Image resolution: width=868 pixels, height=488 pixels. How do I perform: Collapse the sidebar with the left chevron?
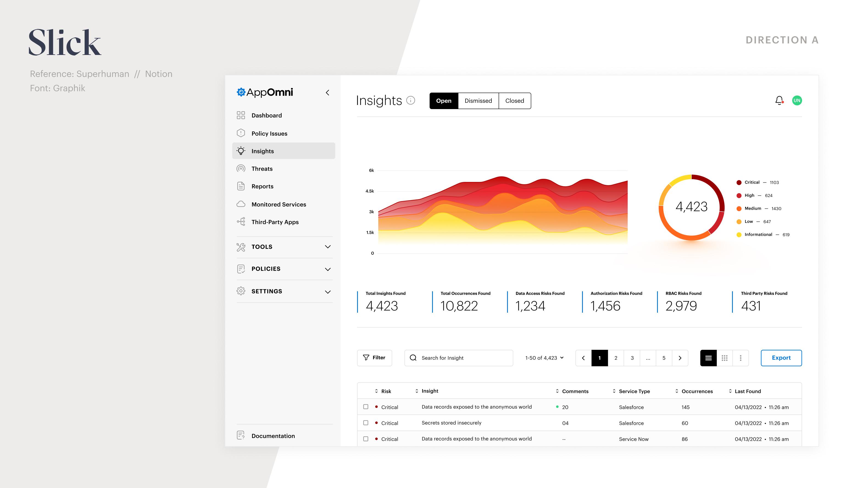pyautogui.click(x=327, y=93)
